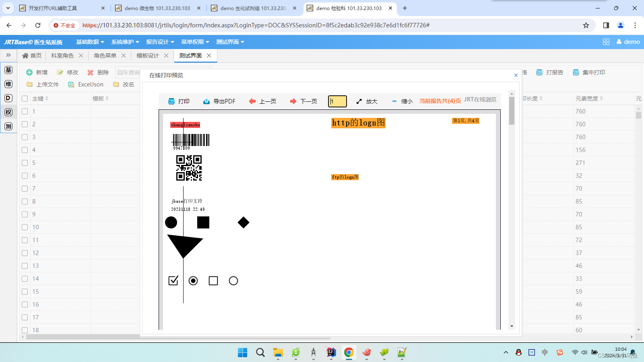Screen dimensions: 644x362
Task: Open Chrome from taskbar
Action: [x=349, y=353]
